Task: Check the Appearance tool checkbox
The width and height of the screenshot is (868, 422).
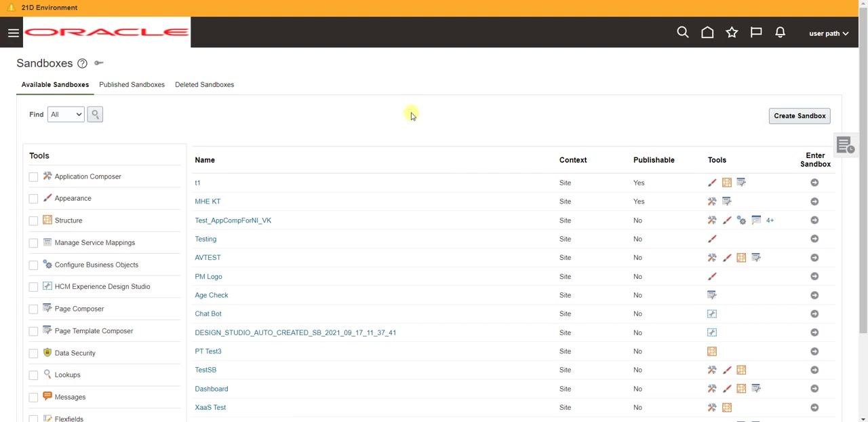Action: pyautogui.click(x=33, y=199)
